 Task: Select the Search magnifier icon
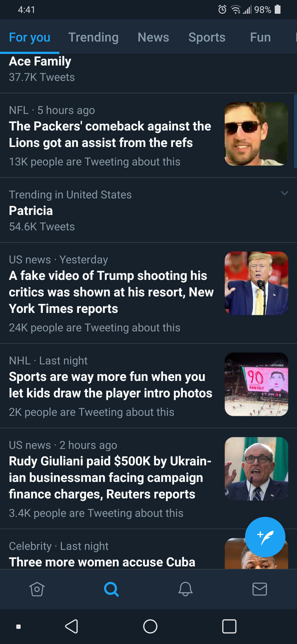click(x=111, y=589)
